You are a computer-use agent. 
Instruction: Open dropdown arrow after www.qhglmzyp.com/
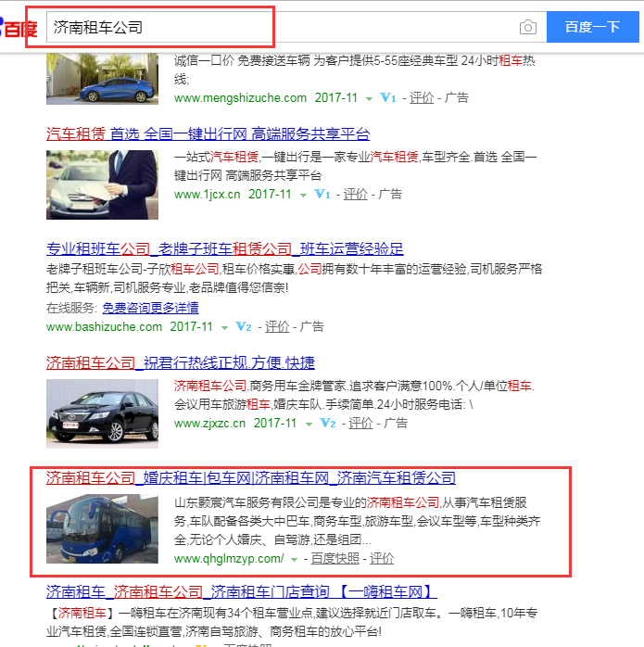(295, 560)
